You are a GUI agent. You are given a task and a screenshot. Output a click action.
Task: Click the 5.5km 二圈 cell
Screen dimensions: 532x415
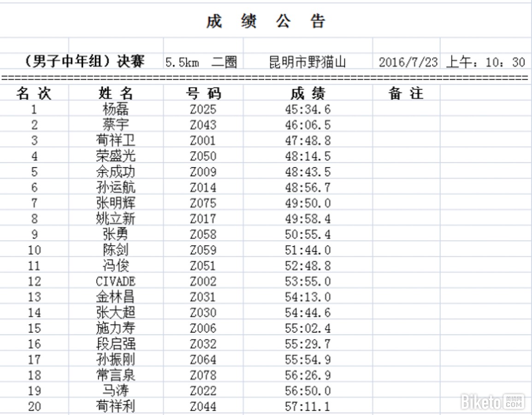[201, 62]
